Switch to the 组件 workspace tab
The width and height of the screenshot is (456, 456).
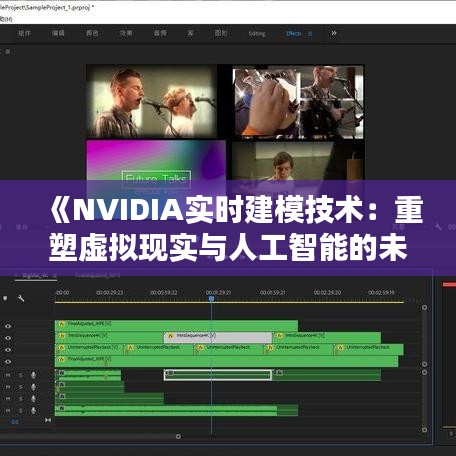24,33
